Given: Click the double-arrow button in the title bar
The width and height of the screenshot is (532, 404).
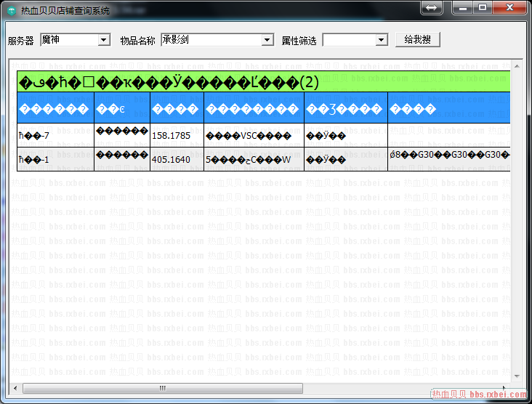Looking at the screenshot, I should (431, 8).
